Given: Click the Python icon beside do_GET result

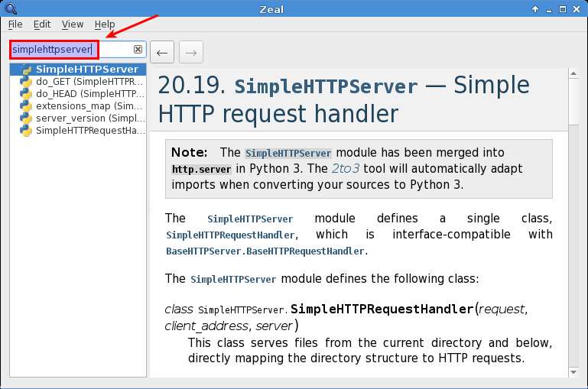Looking at the screenshot, I should tap(26, 82).
